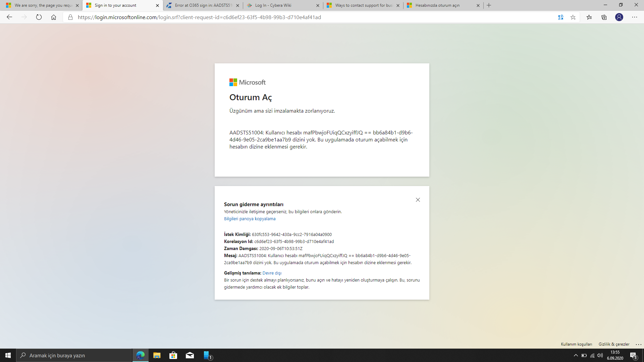
Task: Open Microsoft Store from taskbar
Action: point(173,355)
